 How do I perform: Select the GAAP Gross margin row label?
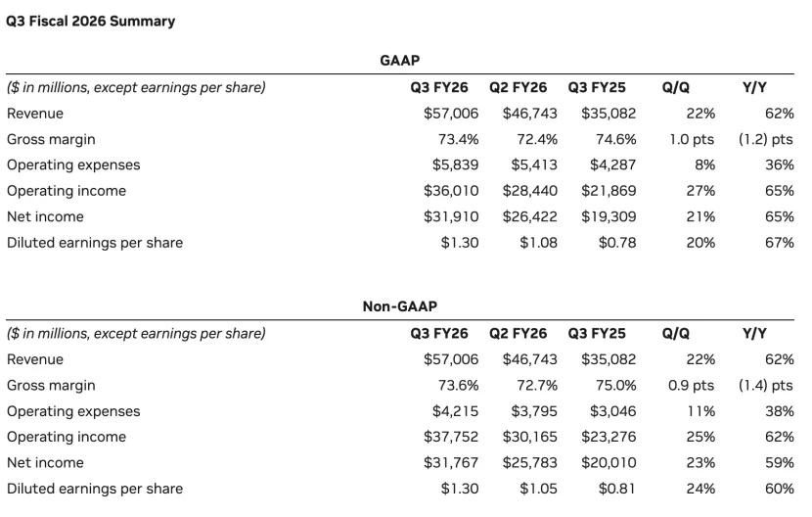[x=51, y=139]
